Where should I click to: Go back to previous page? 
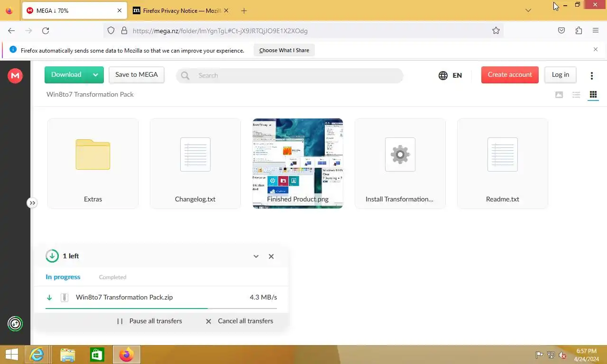click(11, 31)
